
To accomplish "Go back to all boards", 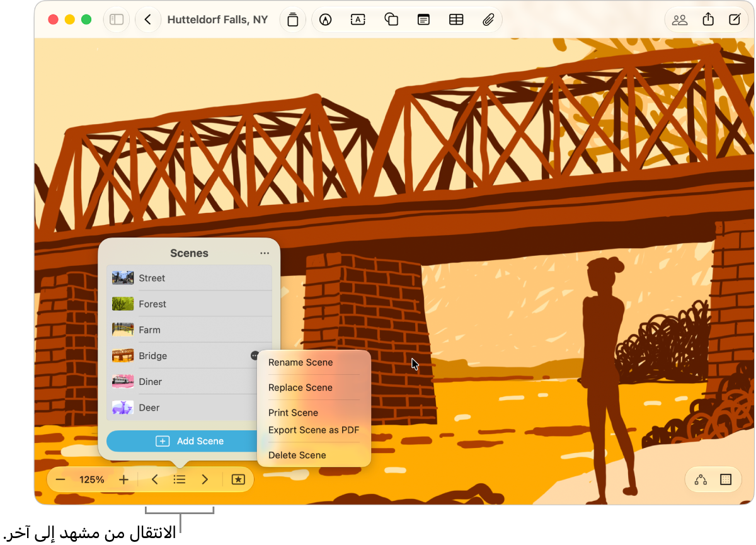I will point(147,20).
